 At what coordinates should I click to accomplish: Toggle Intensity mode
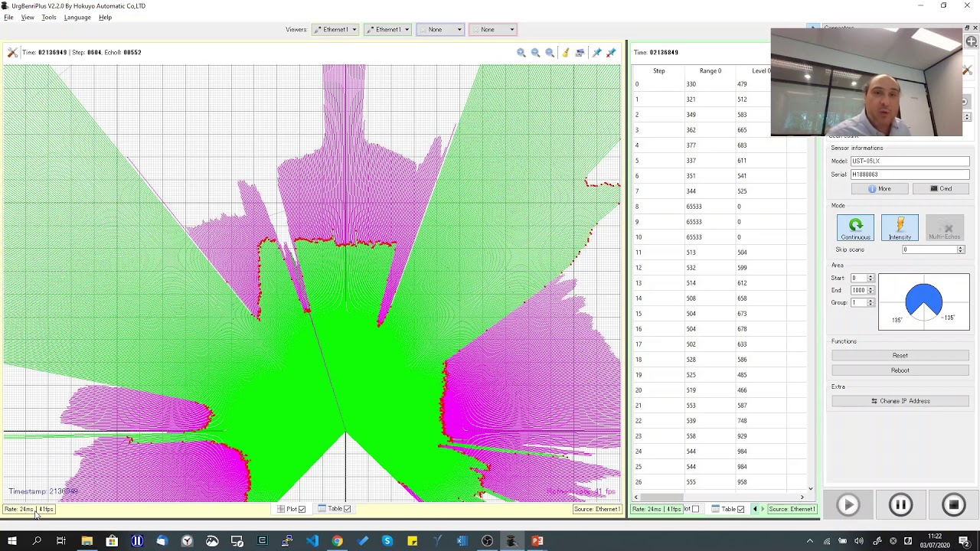click(900, 228)
